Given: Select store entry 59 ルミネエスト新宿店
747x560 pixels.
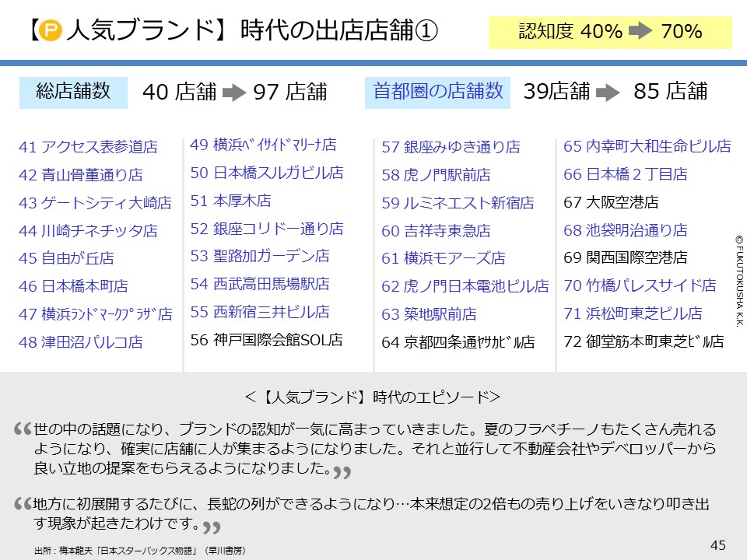Looking at the screenshot, I should pos(458,203).
